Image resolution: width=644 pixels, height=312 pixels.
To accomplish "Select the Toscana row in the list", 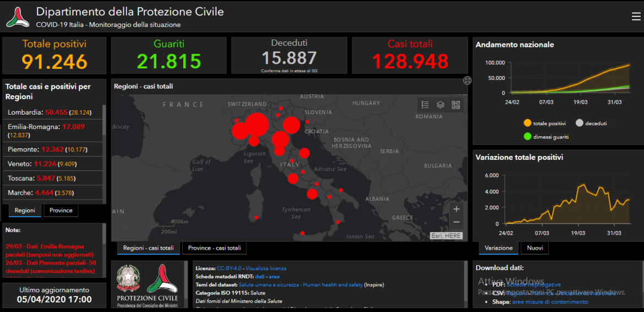I will tap(52, 179).
